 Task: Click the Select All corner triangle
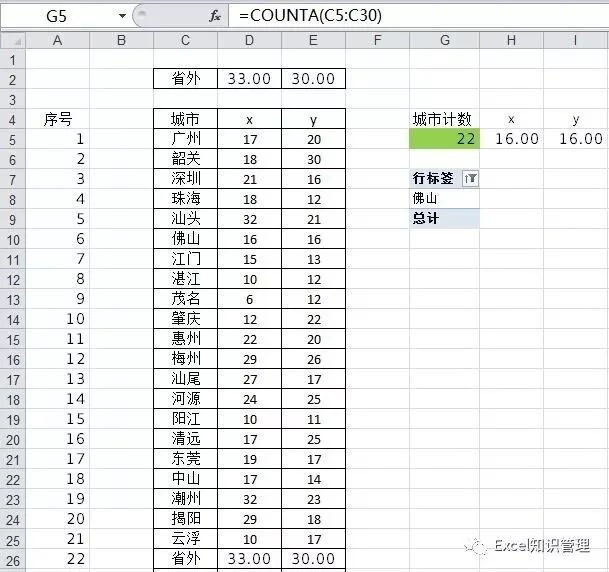(x=13, y=40)
